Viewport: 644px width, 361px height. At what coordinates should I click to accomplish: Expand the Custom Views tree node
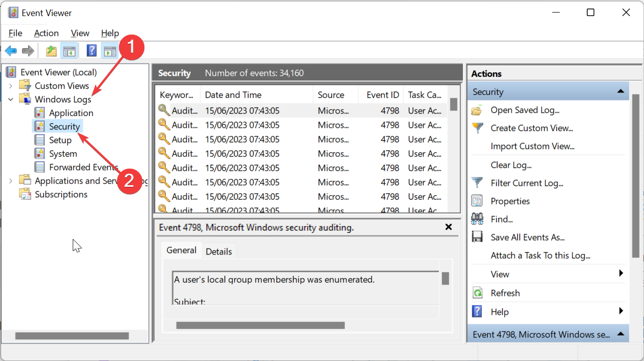point(11,86)
